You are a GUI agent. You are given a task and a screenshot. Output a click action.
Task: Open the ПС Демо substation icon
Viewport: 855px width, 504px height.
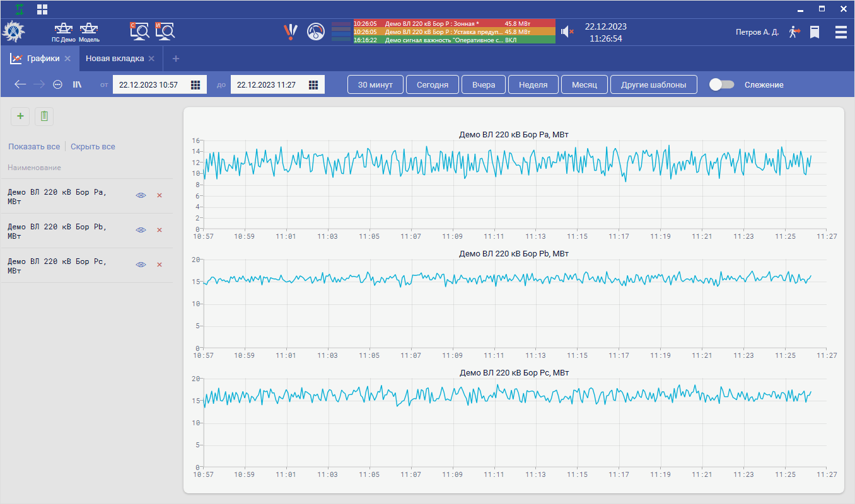tap(64, 31)
